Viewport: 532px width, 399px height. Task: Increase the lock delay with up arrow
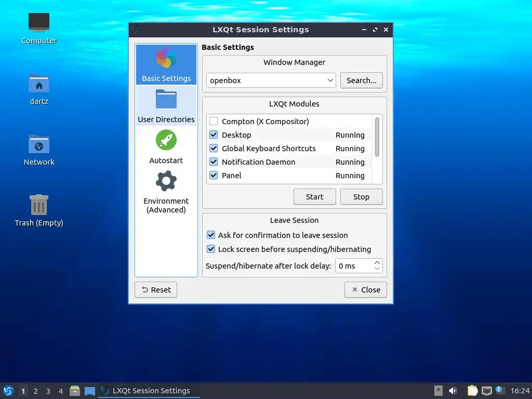(377, 262)
